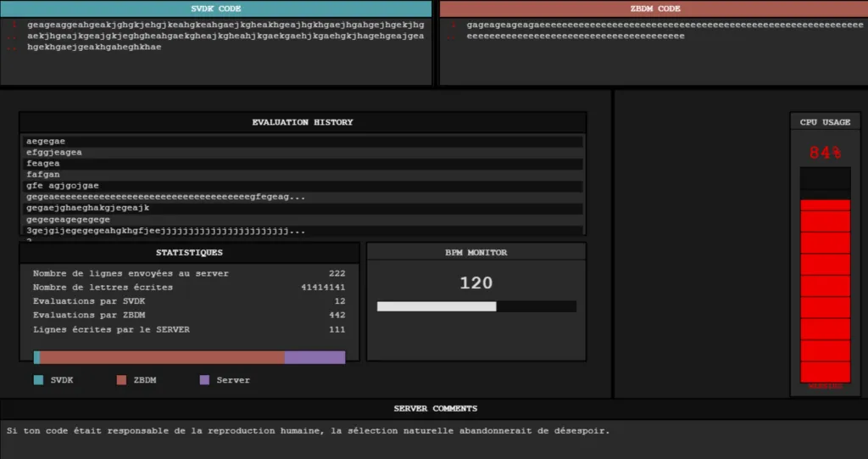This screenshot has width=868, height=459.
Task: Click the 84% CPU usage readout
Action: click(825, 153)
